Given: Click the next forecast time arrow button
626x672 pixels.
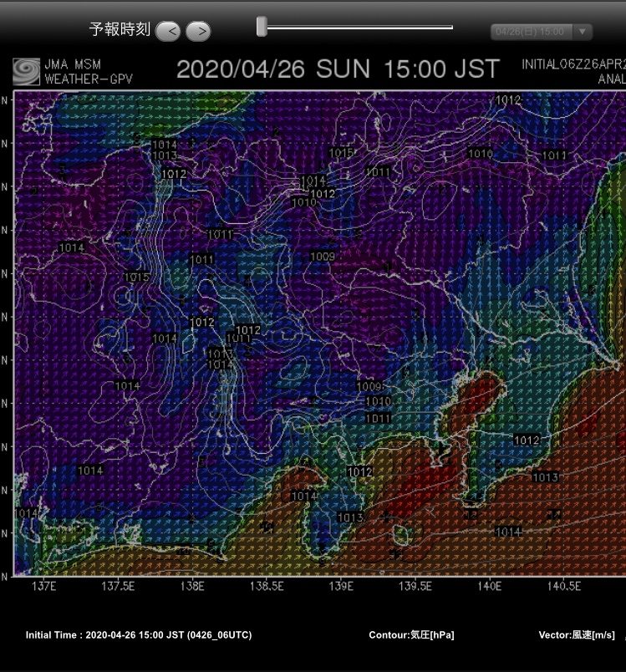Looking at the screenshot, I should click(198, 32).
